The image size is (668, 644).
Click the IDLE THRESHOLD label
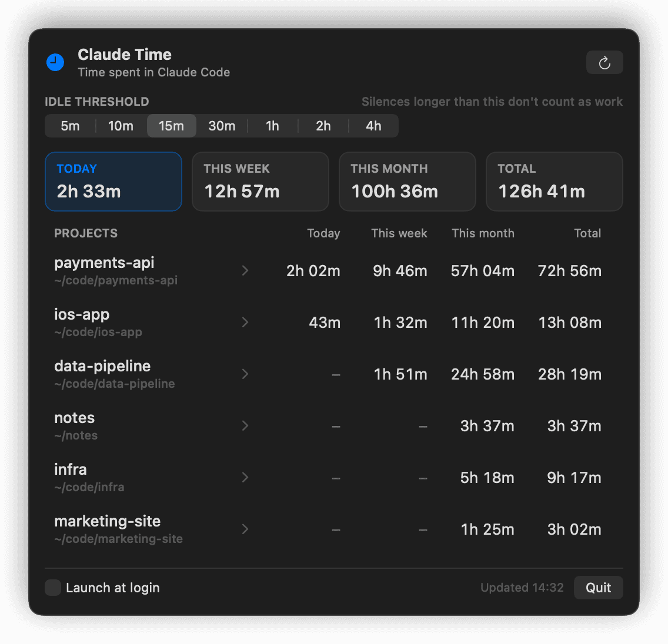[x=96, y=102]
